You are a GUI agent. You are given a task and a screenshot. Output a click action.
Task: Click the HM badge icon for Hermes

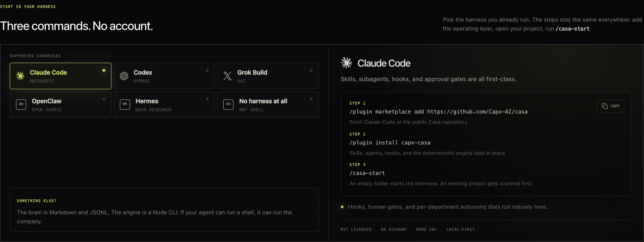point(125,104)
